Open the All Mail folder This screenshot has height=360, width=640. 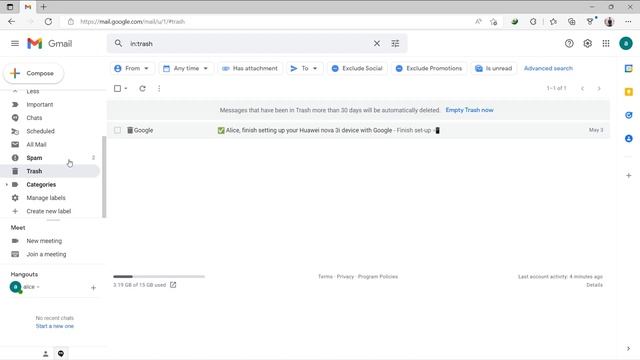(x=36, y=144)
